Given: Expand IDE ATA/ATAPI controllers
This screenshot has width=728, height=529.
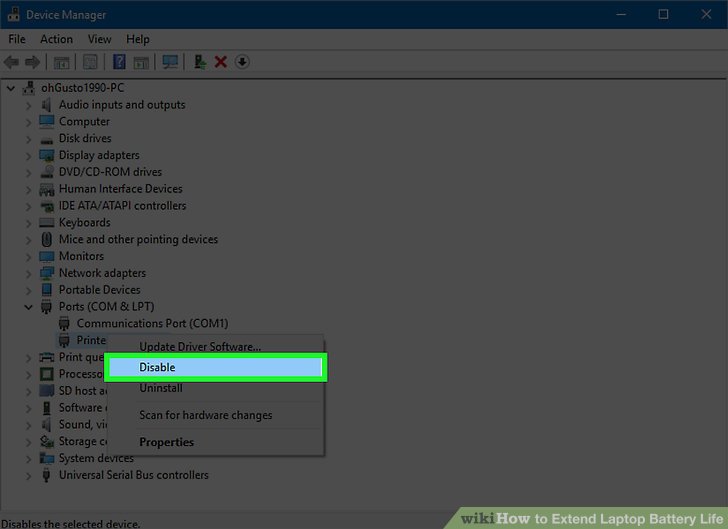Looking at the screenshot, I should tap(28, 206).
